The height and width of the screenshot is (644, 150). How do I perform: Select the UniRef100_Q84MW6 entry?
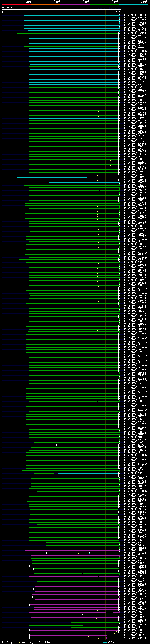pyautogui.click(x=135, y=80)
